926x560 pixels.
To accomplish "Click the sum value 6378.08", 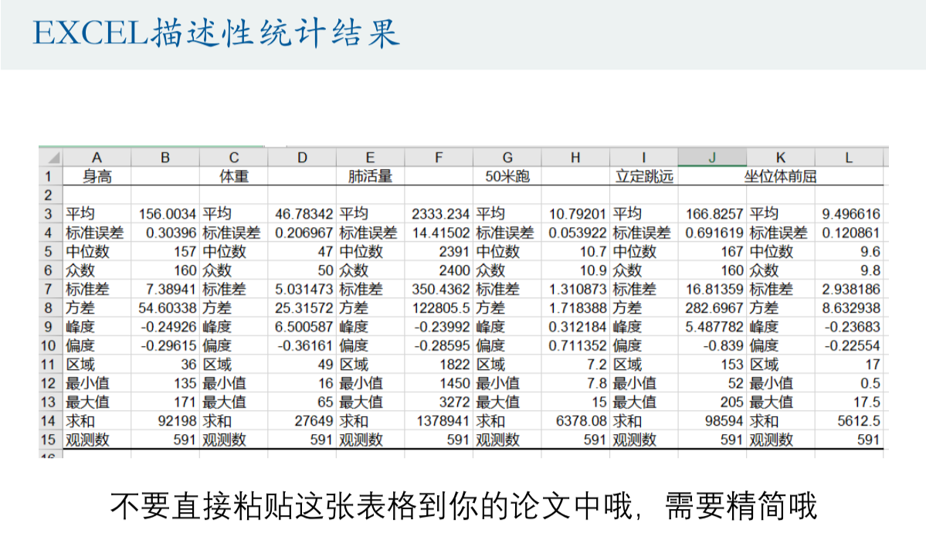I will pos(581,421).
